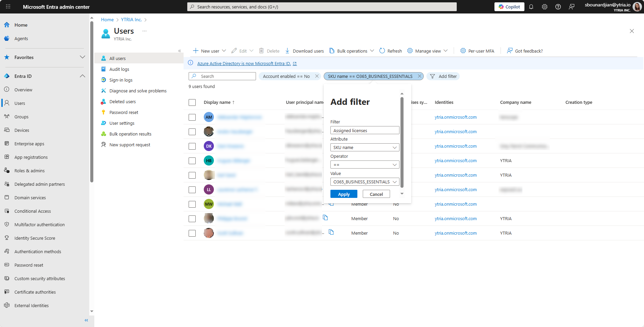
Task: Open Groups in the sidebar
Action: click(x=21, y=117)
